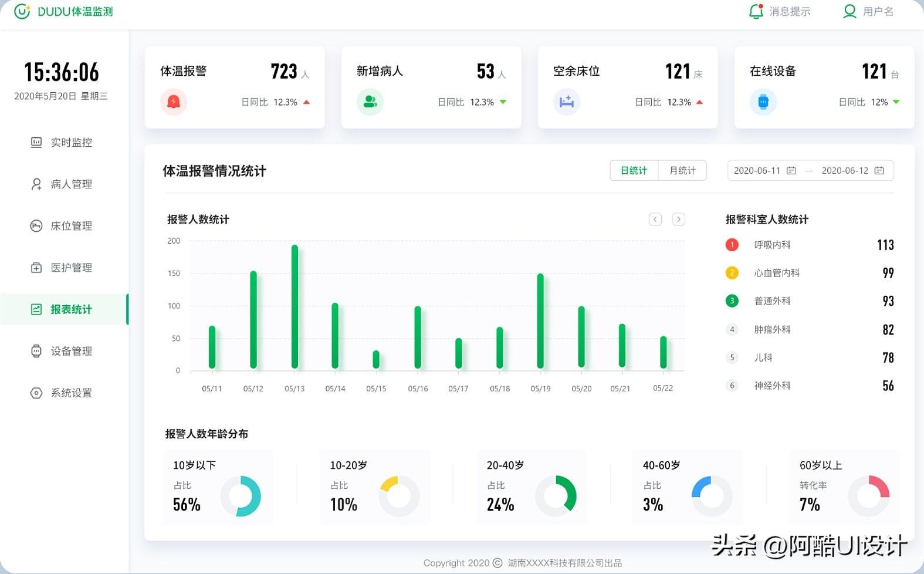Open 床位管理 menu item
This screenshot has width=924, height=574.
64,226
